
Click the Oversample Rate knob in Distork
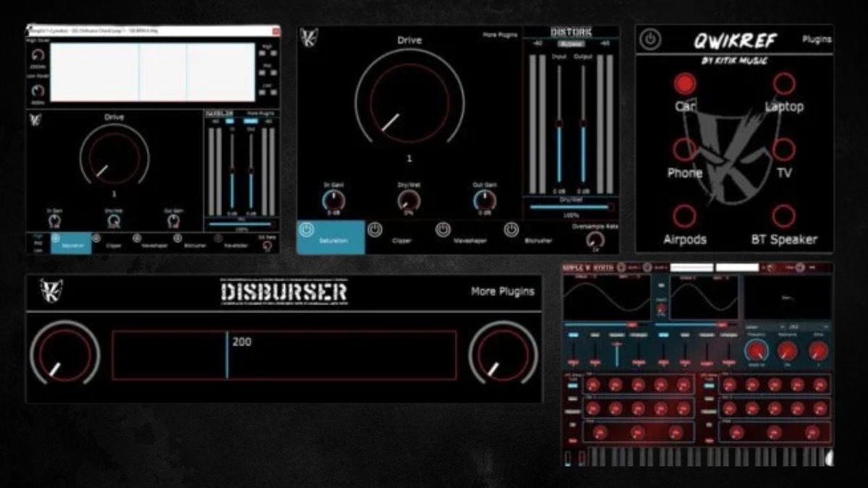[x=595, y=239]
